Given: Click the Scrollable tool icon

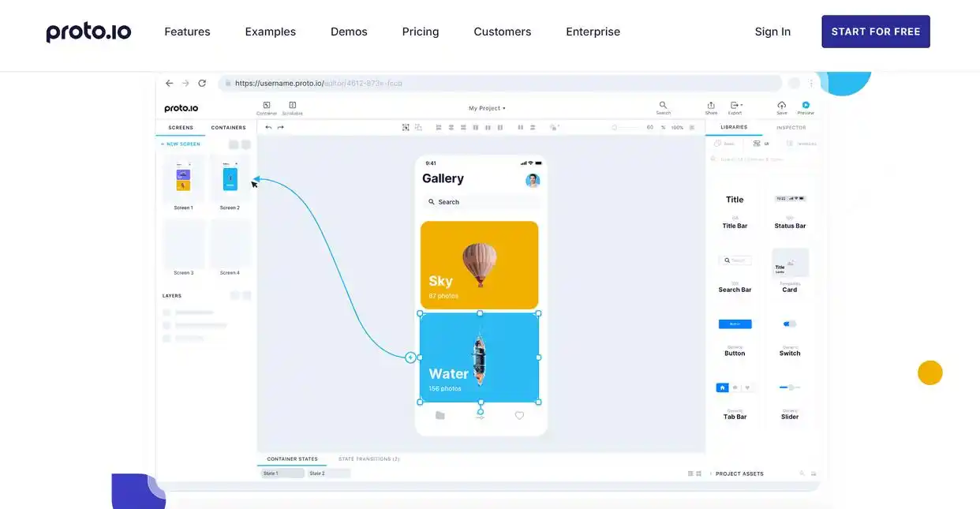Looking at the screenshot, I should pyautogui.click(x=292, y=105).
